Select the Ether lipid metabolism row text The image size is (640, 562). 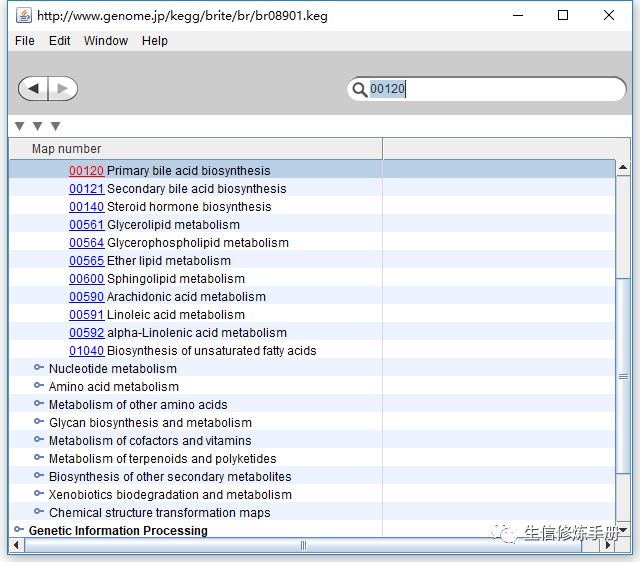click(x=169, y=260)
